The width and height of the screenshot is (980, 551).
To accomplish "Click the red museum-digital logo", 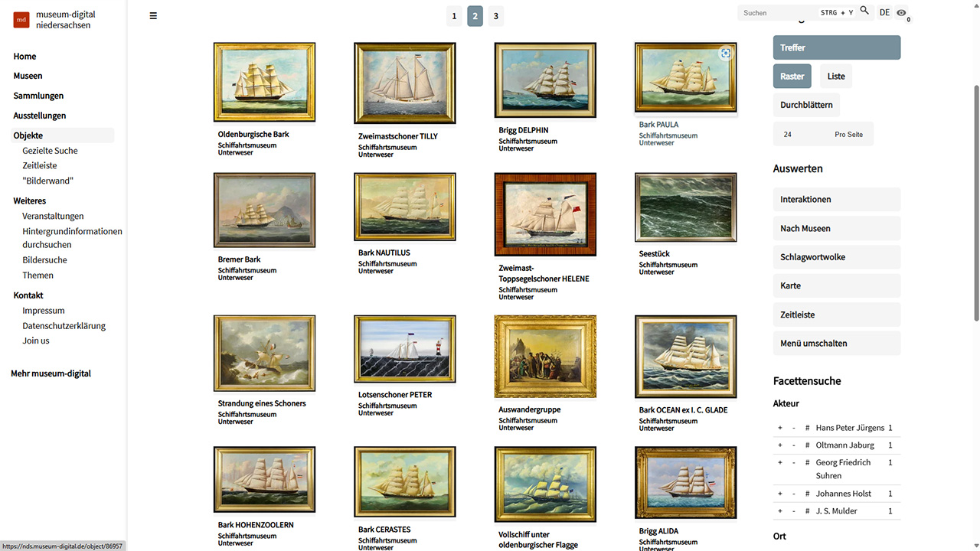I will pos(21,20).
